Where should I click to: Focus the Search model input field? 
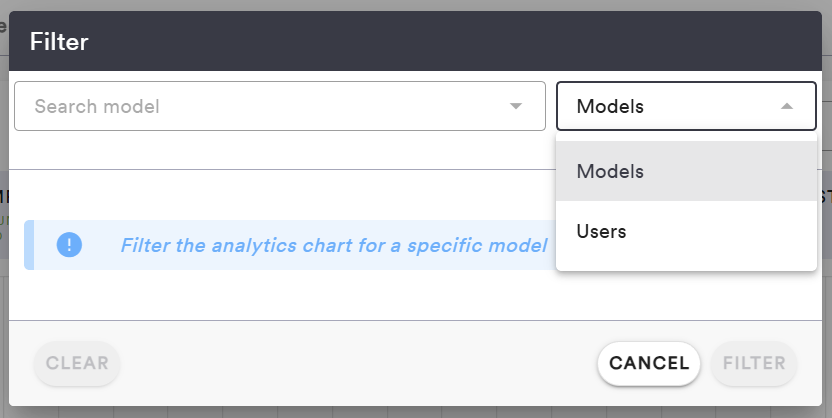[260, 106]
